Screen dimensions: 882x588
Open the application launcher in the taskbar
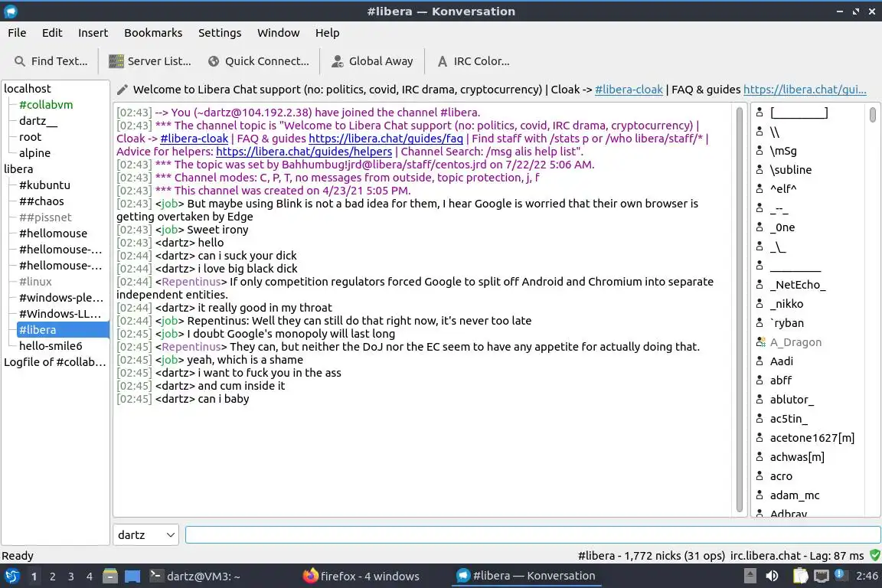point(11,577)
